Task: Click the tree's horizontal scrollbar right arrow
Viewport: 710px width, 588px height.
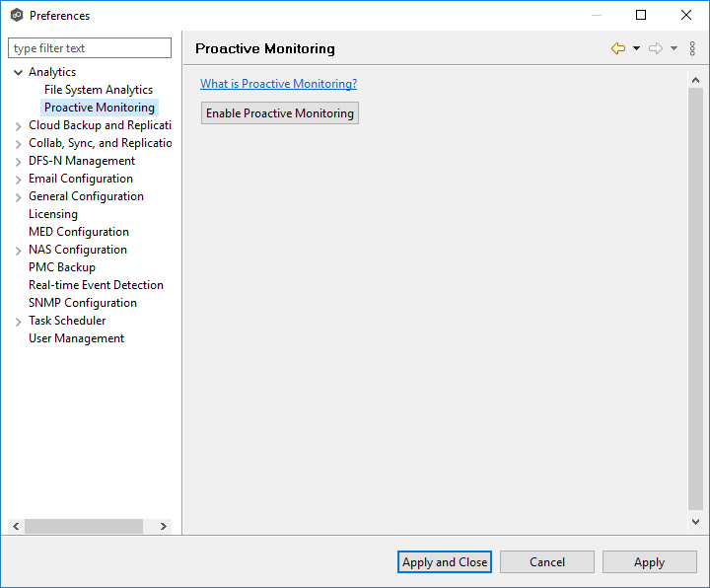Action: [x=164, y=527]
